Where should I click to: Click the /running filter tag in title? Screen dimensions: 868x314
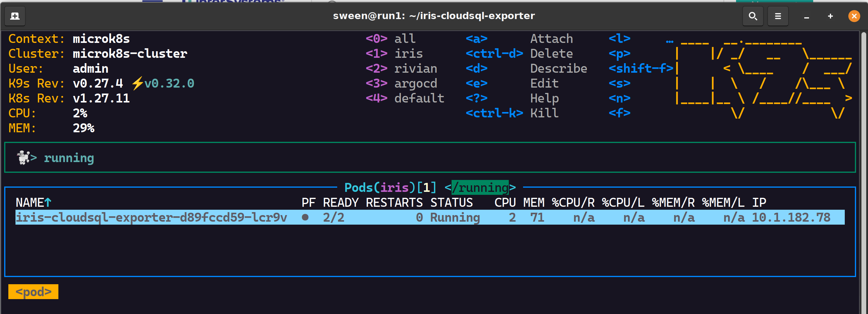click(480, 187)
